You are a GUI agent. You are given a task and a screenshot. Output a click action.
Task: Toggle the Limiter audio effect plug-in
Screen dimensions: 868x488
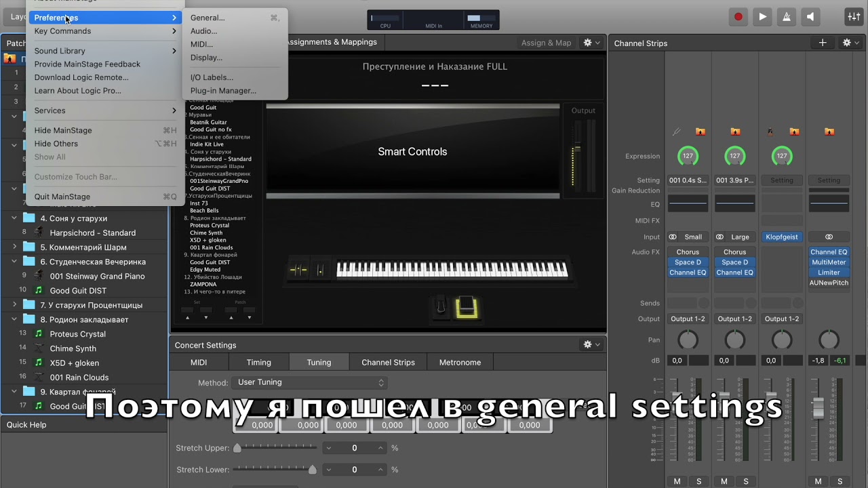click(x=829, y=272)
